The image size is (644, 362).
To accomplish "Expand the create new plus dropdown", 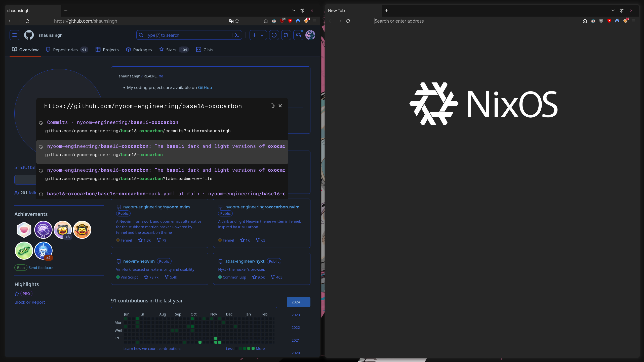I will (x=258, y=35).
